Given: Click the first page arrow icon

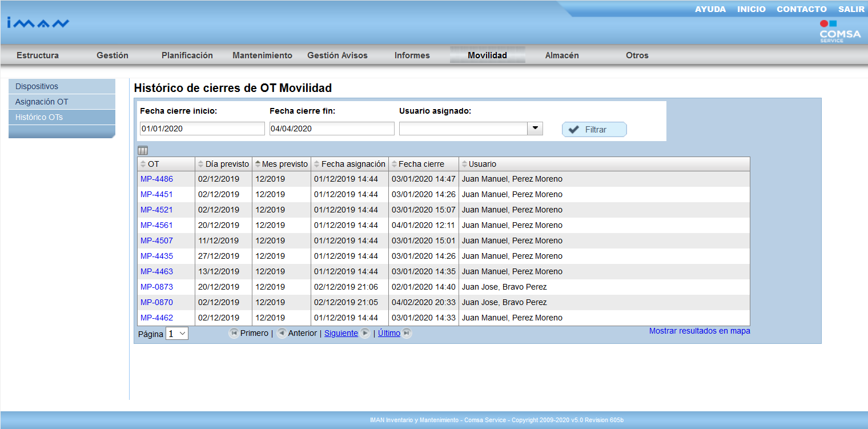Looking at the screenshot, I should (234, 334).
